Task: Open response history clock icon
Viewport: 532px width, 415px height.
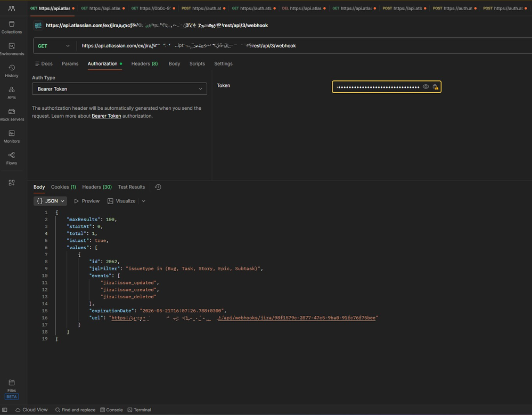Action: pos(158,187)
